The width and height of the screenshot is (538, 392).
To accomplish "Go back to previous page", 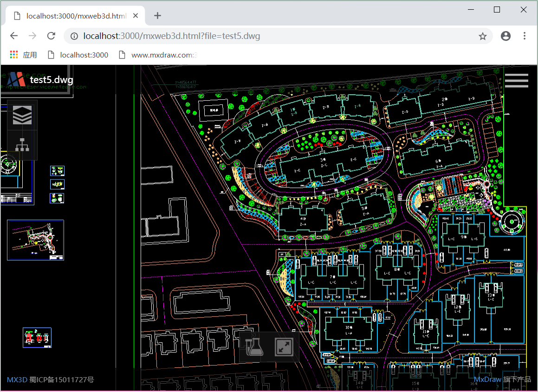I will pyautogui.click(x=14, y=36).
